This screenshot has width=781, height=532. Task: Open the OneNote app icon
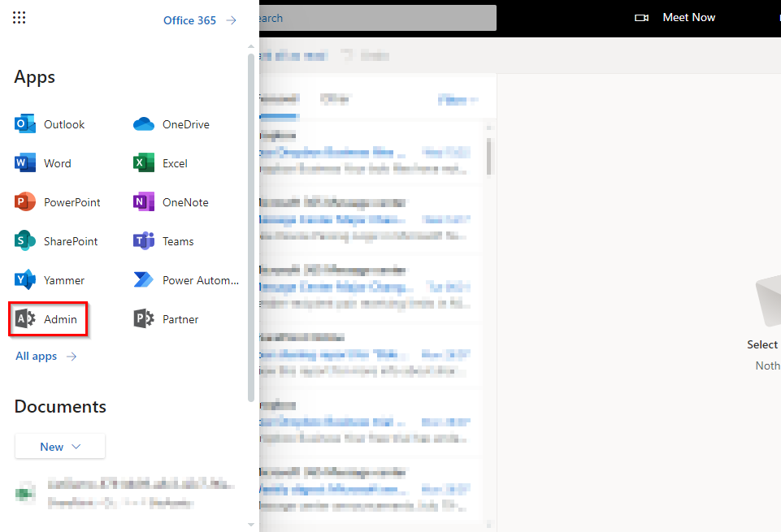[144, 201]
